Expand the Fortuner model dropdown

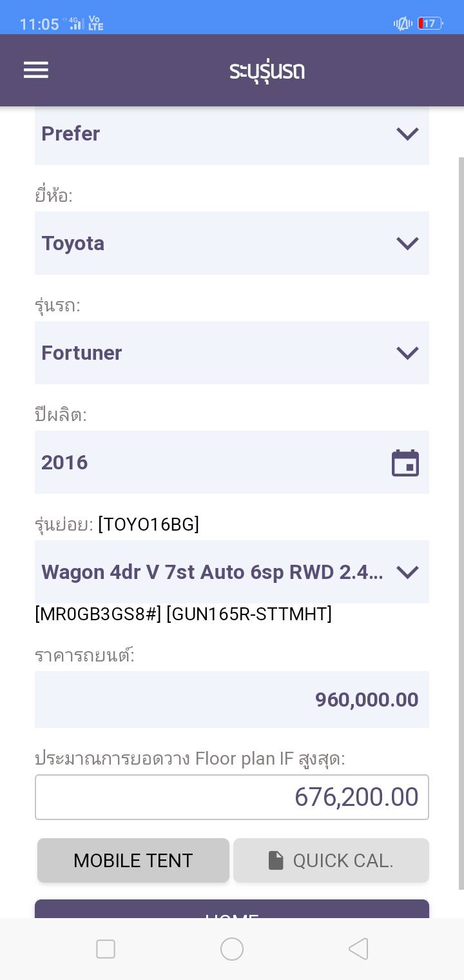coord(232,353)
